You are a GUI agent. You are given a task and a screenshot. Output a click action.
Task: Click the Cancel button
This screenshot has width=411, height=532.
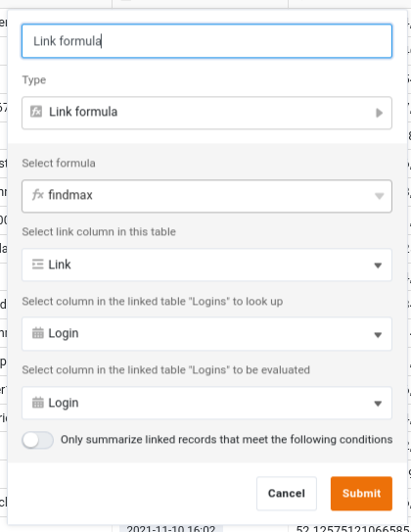point(287,494)
